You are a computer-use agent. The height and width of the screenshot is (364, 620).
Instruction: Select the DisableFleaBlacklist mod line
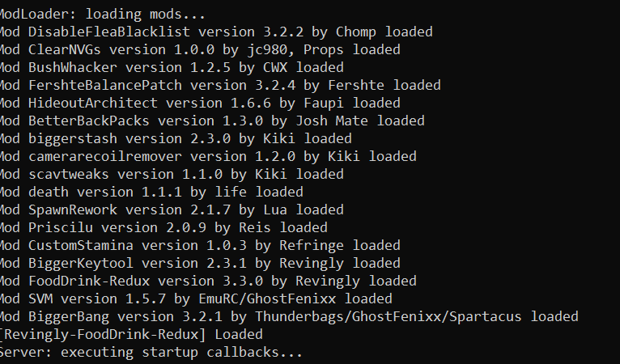(x=216, y=32)
